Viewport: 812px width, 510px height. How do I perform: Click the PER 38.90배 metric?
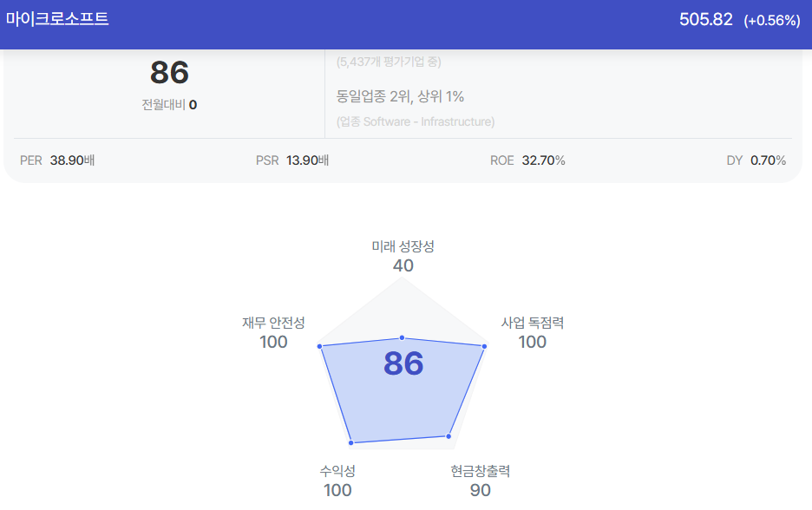coord(57,160)
